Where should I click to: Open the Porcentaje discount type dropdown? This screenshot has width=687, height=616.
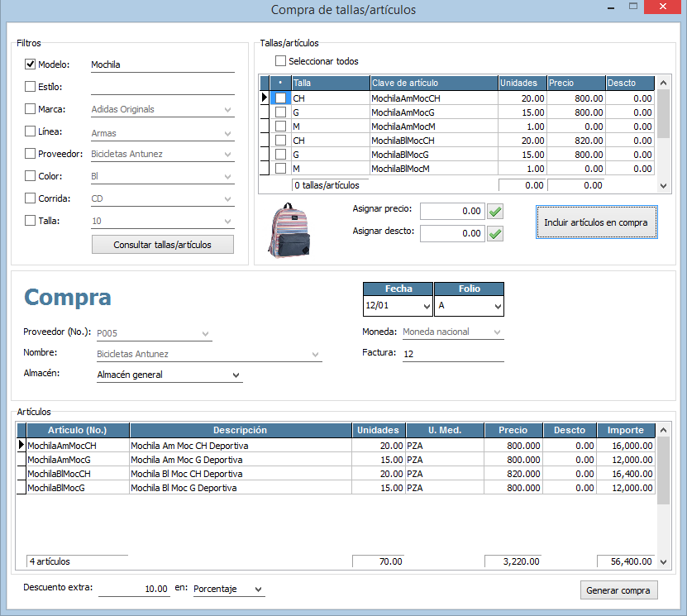click(258, 590)
